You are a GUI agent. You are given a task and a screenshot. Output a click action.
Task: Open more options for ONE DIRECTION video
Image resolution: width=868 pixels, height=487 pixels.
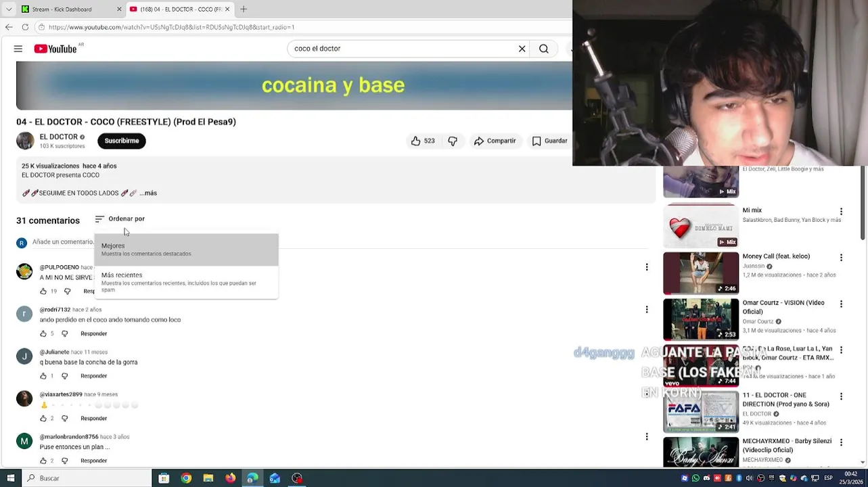tap(841, 396)
